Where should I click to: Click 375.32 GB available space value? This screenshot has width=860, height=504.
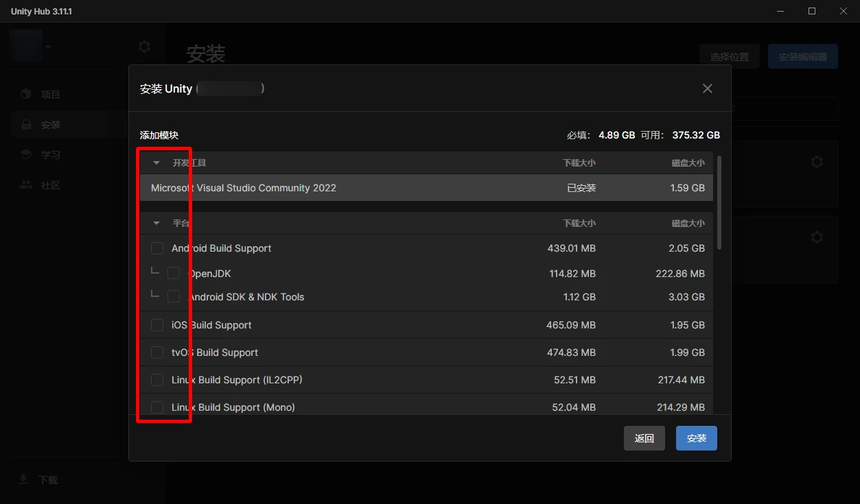point(696,135)
